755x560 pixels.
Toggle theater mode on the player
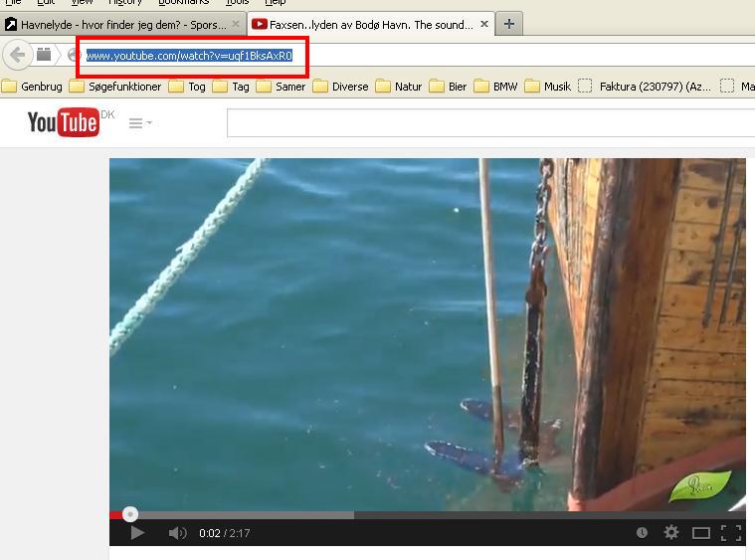(701, 533)
